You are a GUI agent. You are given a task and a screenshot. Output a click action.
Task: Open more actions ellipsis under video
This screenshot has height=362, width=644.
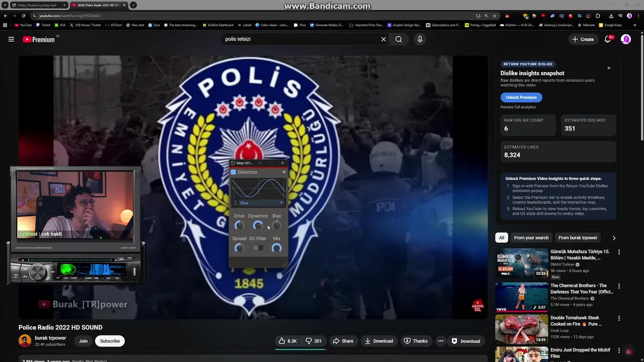click(440, 341)
